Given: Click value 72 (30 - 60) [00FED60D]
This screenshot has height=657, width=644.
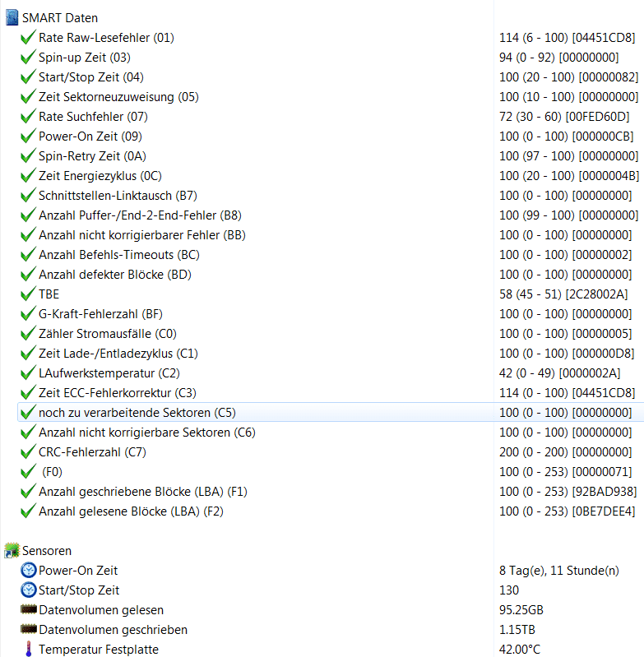Looking at the screenshot, I should point(564,116).
